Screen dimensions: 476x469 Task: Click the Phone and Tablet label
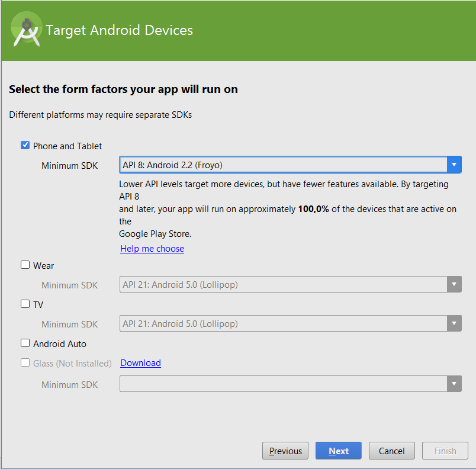[67, 146]
